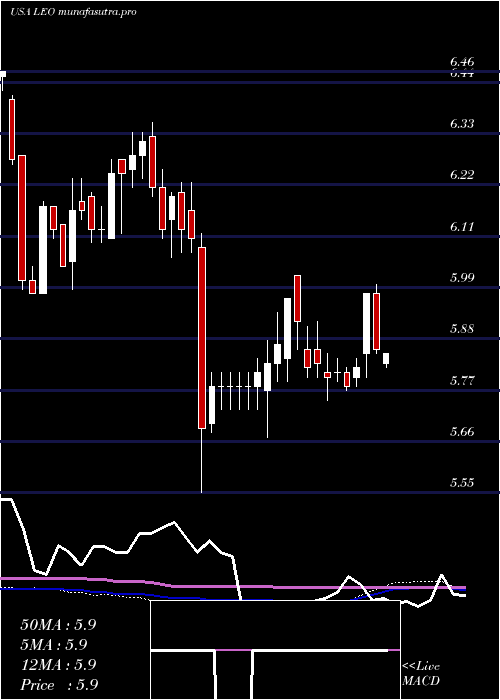This screenshot has height=700, width=500.
Task: Click the long red candle falling to 5.55
Action: [x=202, y=338]
